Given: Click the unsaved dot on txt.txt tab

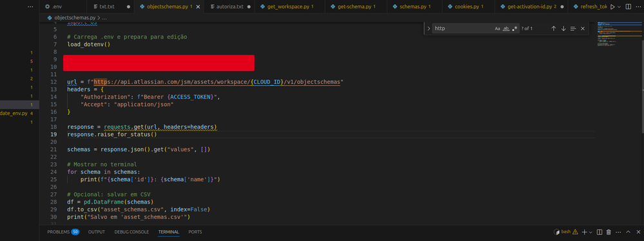Looking at the screenshot, I should pyautogui.click(x=128, y=7).
